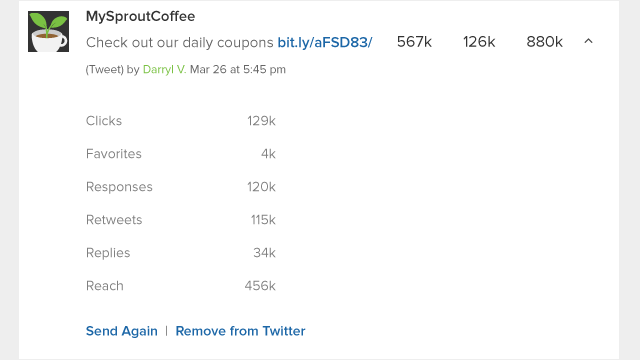The width and height of the screenshot is (640, 360).
Task: Click the 567k header stat
Action: (x=414, y=42)
